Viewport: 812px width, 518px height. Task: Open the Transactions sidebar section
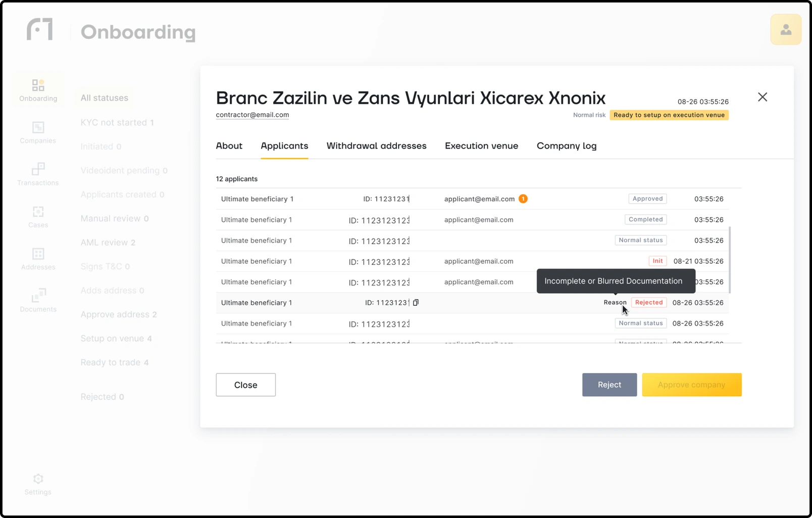click(38, 174)
